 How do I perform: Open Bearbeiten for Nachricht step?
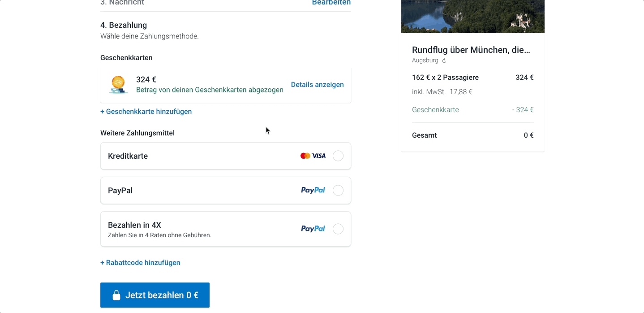click(x=331, y=3)
